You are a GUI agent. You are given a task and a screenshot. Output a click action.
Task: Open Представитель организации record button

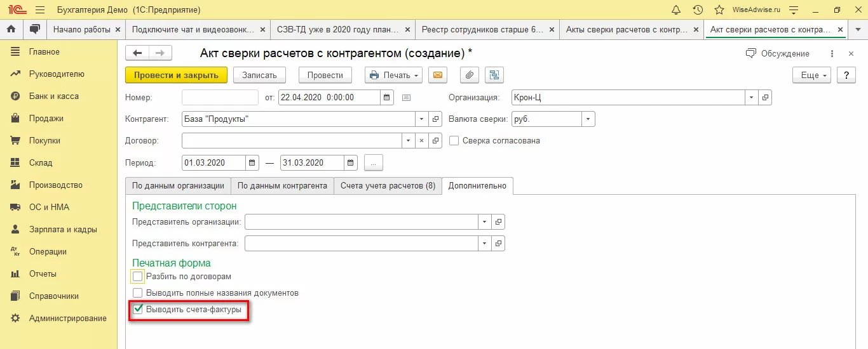pos(499,221)
